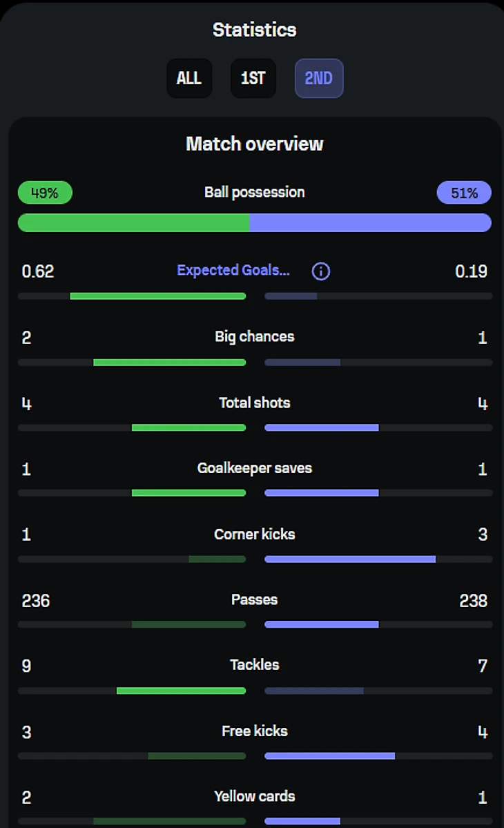Select the 2ND half tab

tap(318, 79)
